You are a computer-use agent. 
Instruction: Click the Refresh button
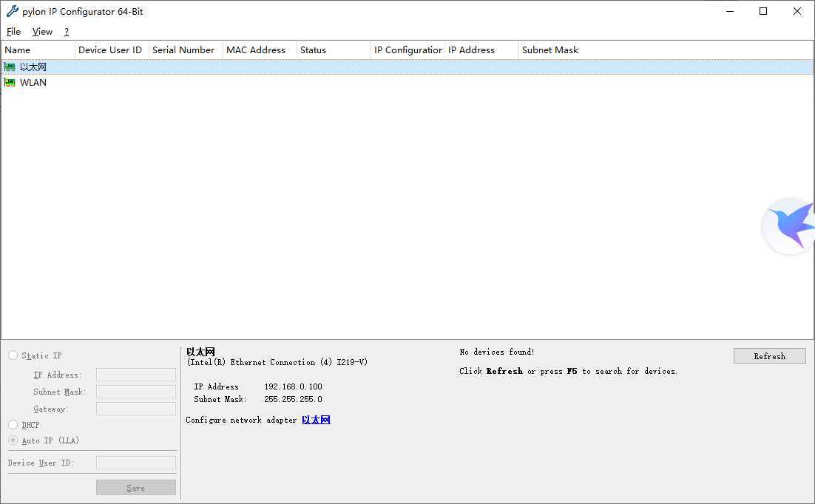pyautogui.click(x=770, y=356)
